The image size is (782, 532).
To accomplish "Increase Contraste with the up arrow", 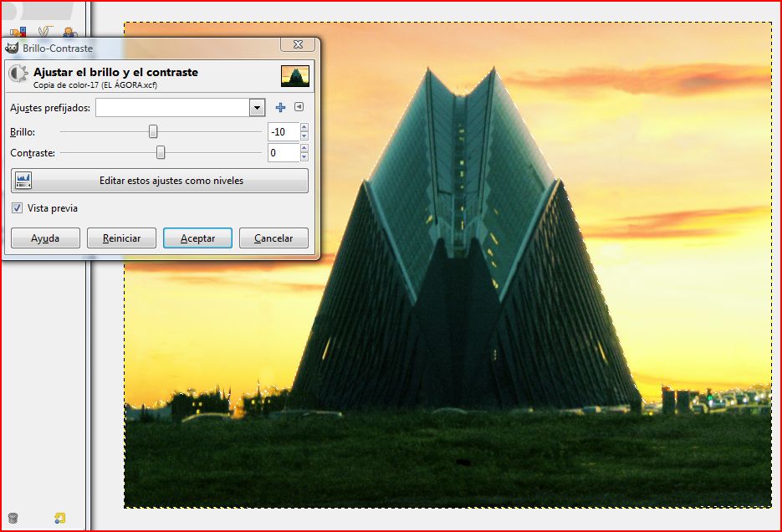I will 304,148.
